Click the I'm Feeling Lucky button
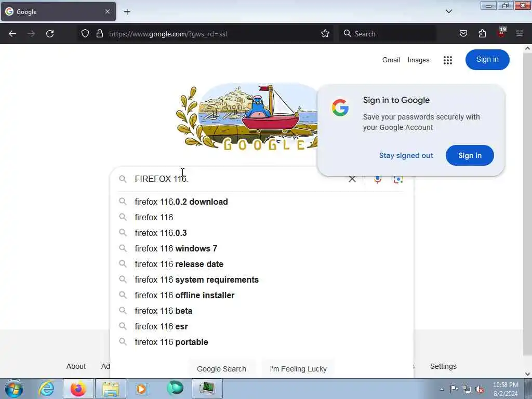Image resolution: width=532 pixels, height=399 pixels. [x=298, y=369]
